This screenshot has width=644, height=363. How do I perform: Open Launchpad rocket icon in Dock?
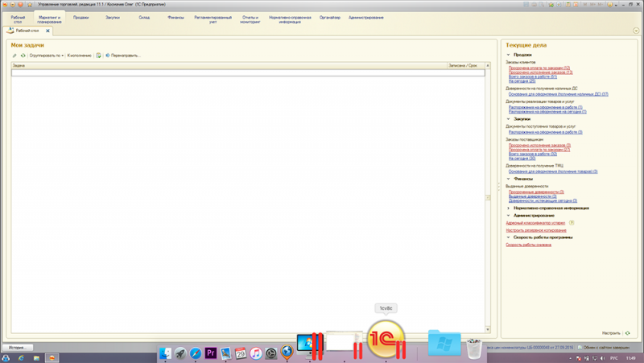[x=180, y=353]
